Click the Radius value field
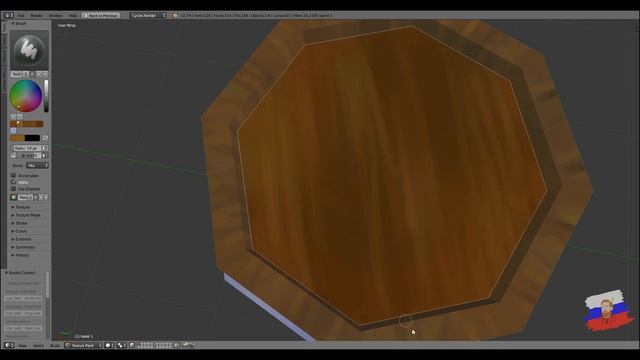The height and width of the screenshot is (360, 640). point(26,148)
